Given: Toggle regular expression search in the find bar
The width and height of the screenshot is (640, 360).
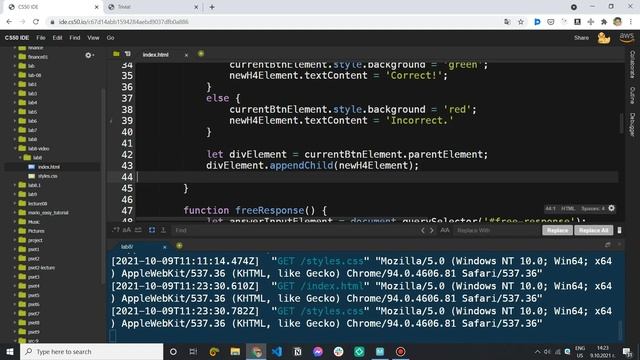Looking at the screenshot, I should pos(116,230).
